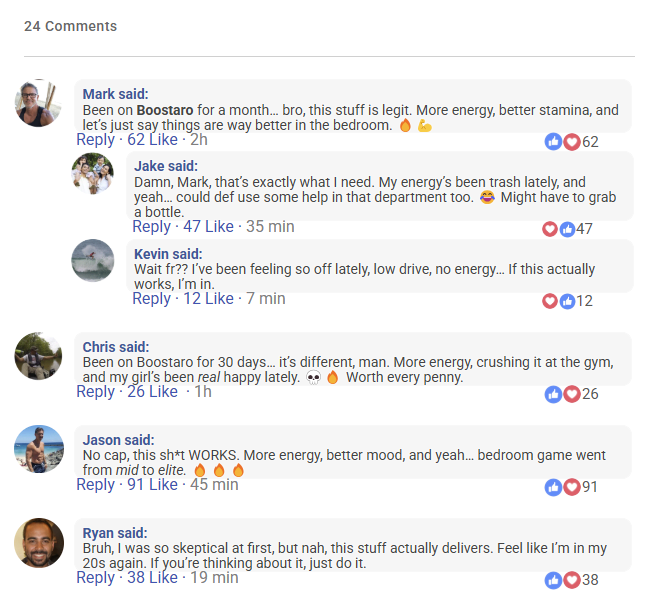Click the like reaction icon on Mark's comment
Viewport: 657px width, 607px height.
pyautogui.click(x=553, y=142)
